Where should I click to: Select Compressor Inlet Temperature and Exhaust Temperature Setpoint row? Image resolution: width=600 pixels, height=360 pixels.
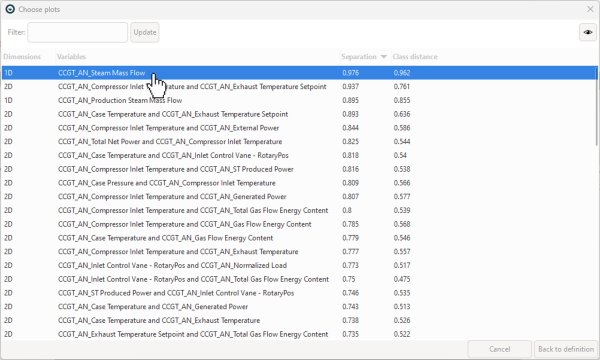299,86
